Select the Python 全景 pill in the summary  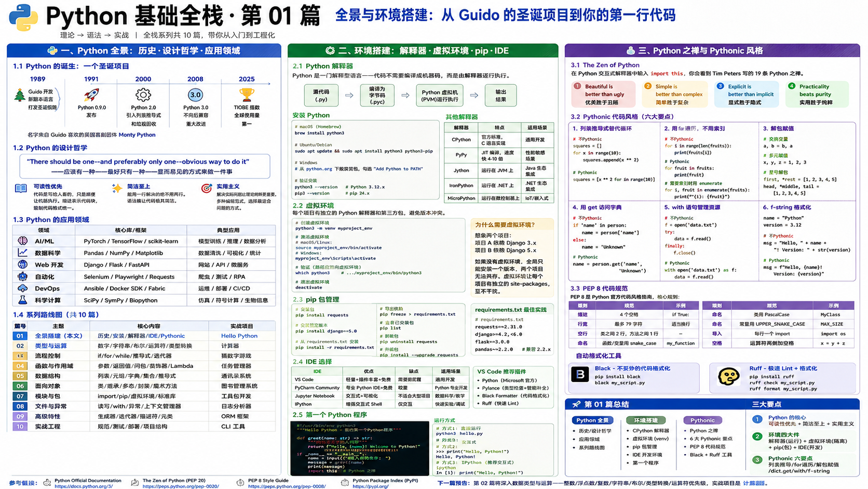(592, 420)
